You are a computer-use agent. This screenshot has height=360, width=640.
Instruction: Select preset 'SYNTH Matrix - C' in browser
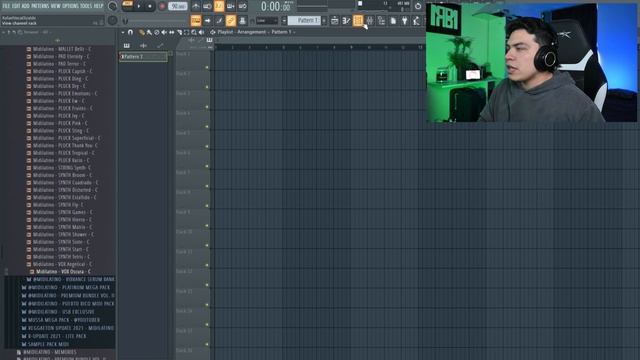[x=62, y=227]
